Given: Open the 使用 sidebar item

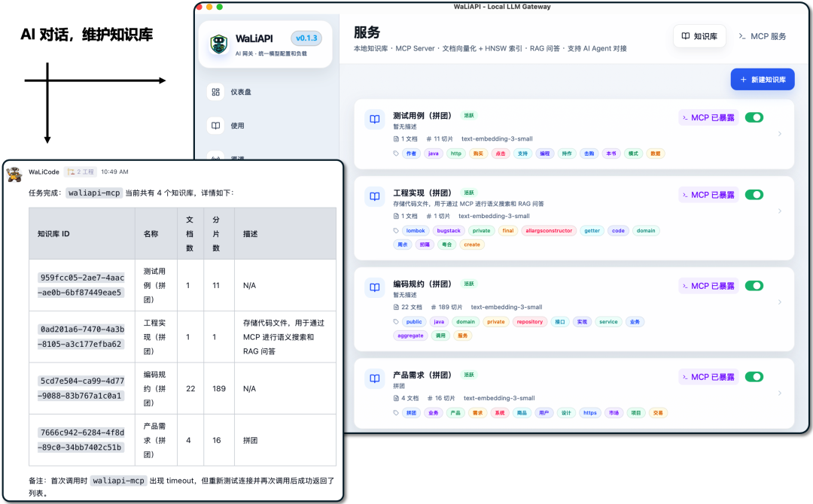Looking at the screenshot, I should tap(237, 126).
